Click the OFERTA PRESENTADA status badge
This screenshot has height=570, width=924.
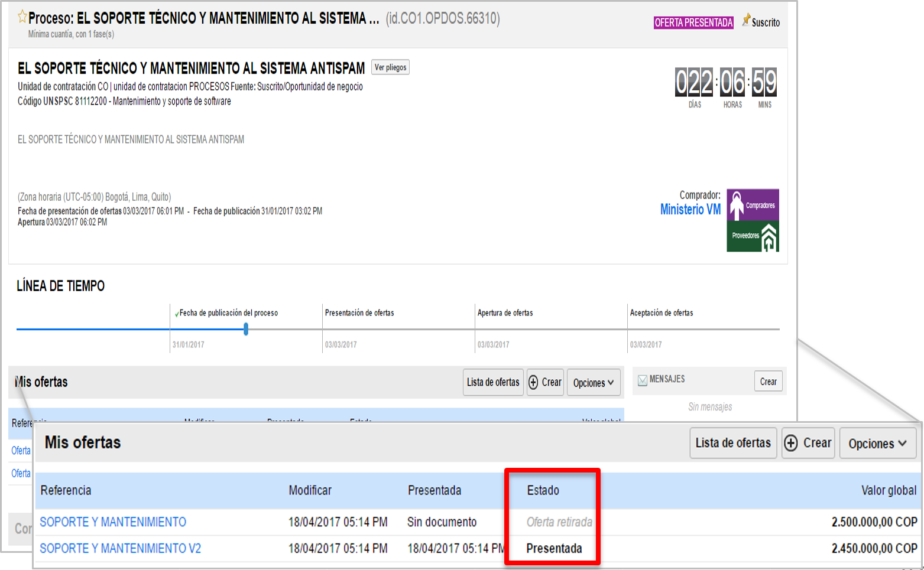tap(693, 22)
